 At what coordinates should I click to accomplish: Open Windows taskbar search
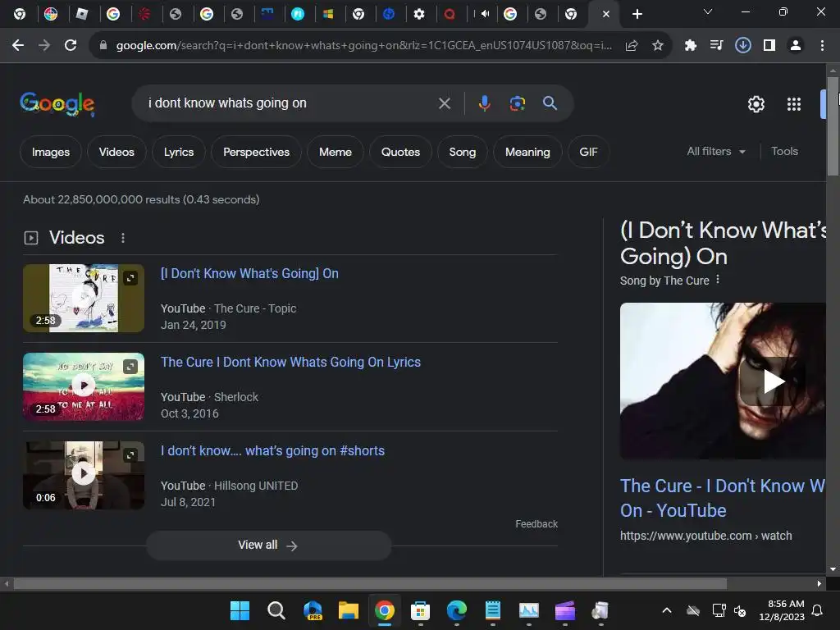point(276,610)
